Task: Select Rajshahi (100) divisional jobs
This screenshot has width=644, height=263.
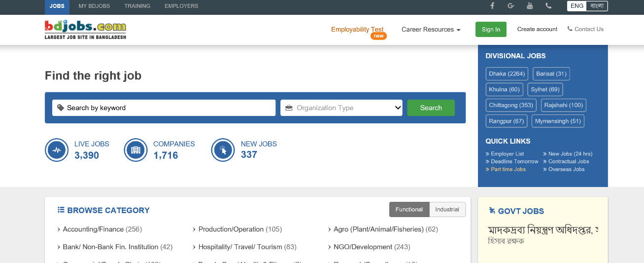Action: (564, 105)
